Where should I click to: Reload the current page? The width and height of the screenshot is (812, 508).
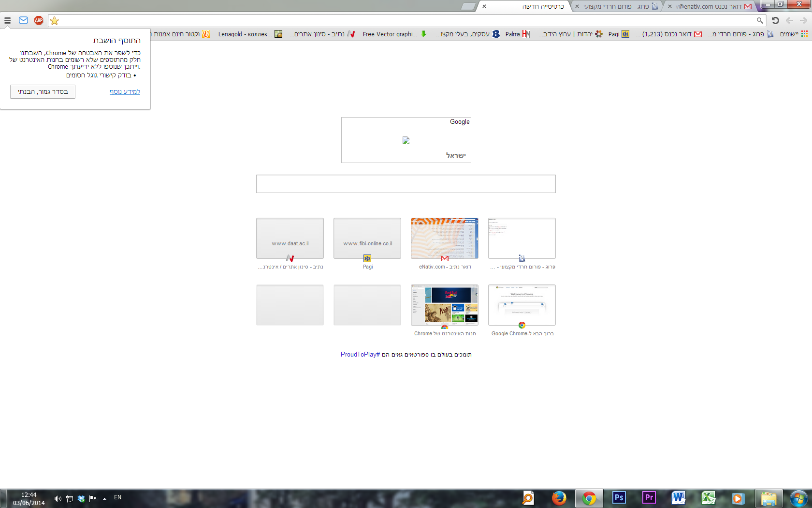tap(775, 20)
